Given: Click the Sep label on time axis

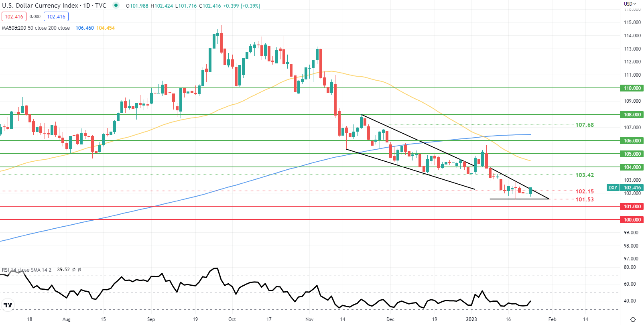Looking at the screenshot, I should pyautogui.click(x=151, y=319).
